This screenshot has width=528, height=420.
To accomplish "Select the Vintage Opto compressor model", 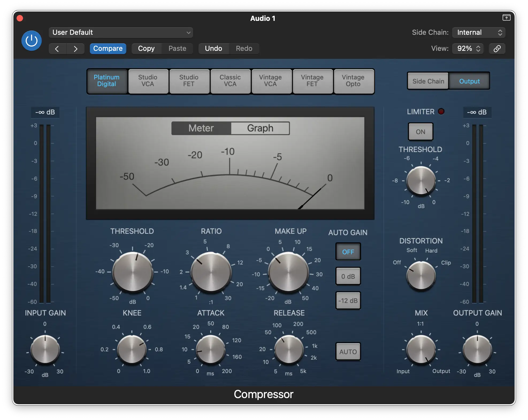I will pos(353,81).
